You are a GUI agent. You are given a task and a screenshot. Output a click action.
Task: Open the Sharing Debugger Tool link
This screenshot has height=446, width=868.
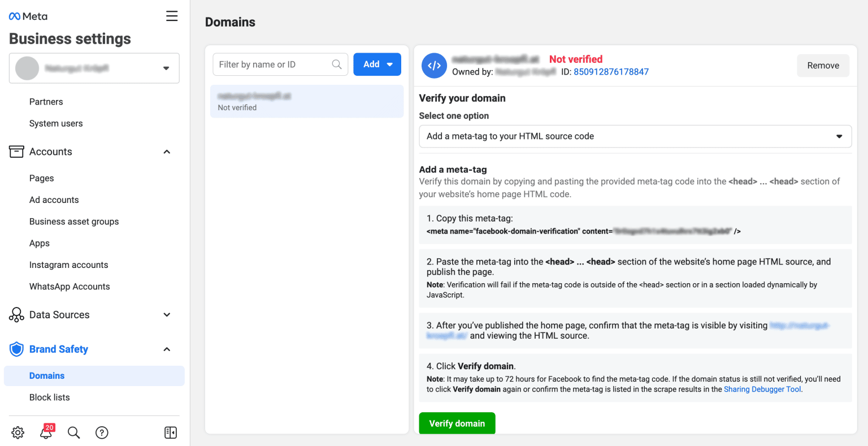(x=762, y=389)
